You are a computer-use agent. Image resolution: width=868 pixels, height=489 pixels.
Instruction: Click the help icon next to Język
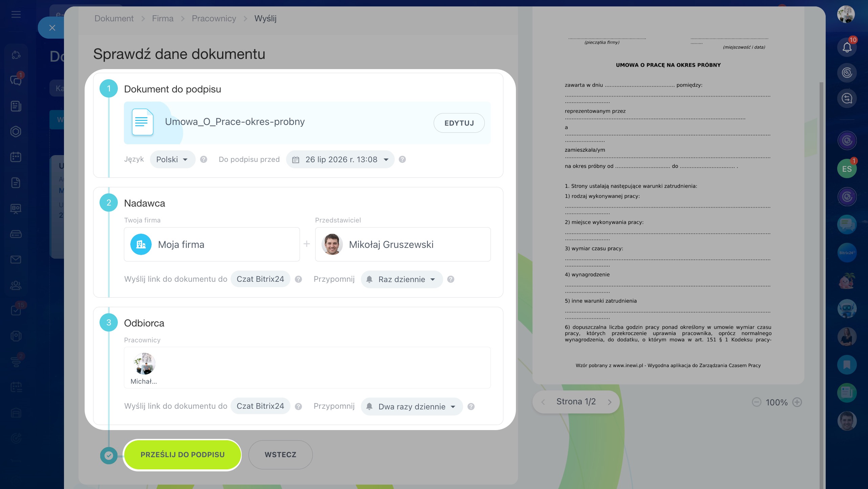pos(203,160)
